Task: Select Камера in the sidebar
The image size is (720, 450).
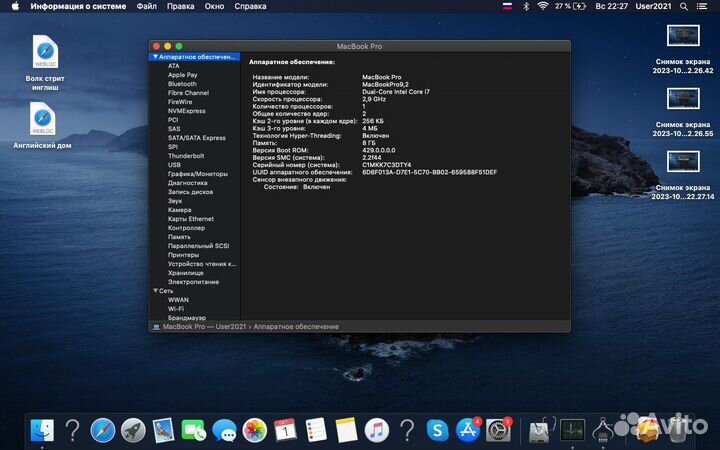Action: pyautogui.click(x=180, y=210)
